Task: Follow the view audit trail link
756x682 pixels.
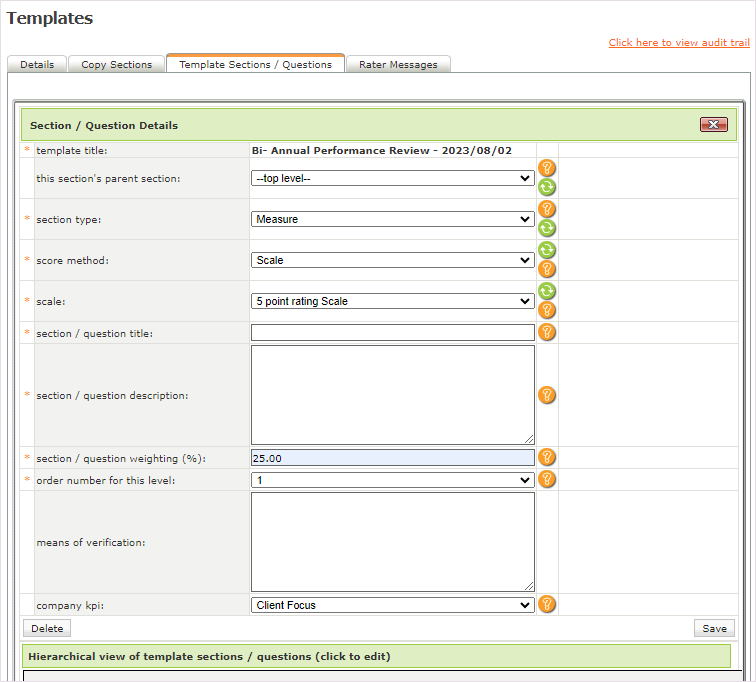Action: [678, 42]
